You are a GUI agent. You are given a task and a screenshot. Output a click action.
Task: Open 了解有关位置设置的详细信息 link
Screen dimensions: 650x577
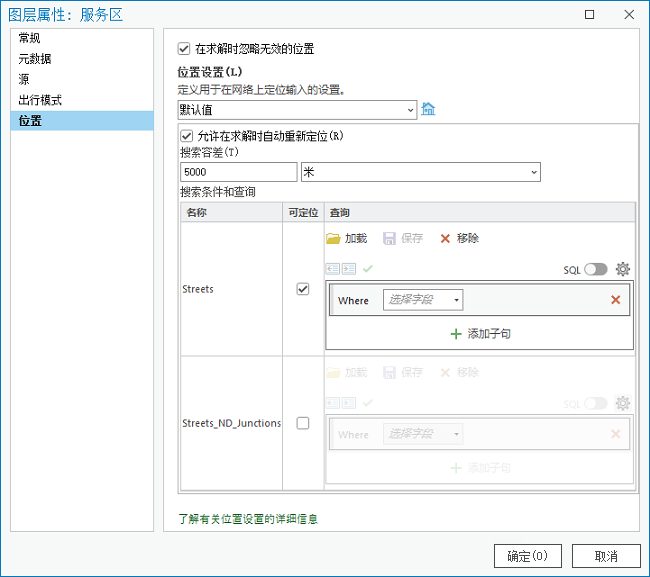pyautogui.click(x=248, y=519)
